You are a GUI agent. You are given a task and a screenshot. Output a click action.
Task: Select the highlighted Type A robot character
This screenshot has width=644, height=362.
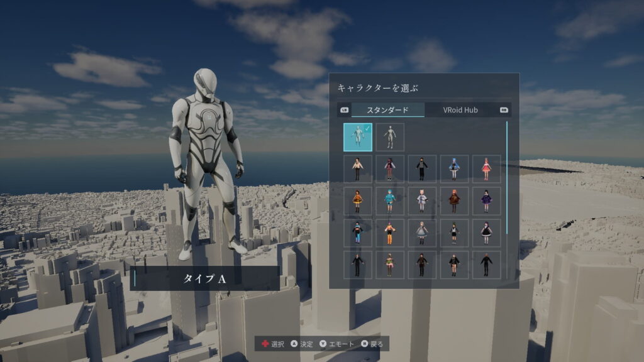coord(358,137)
